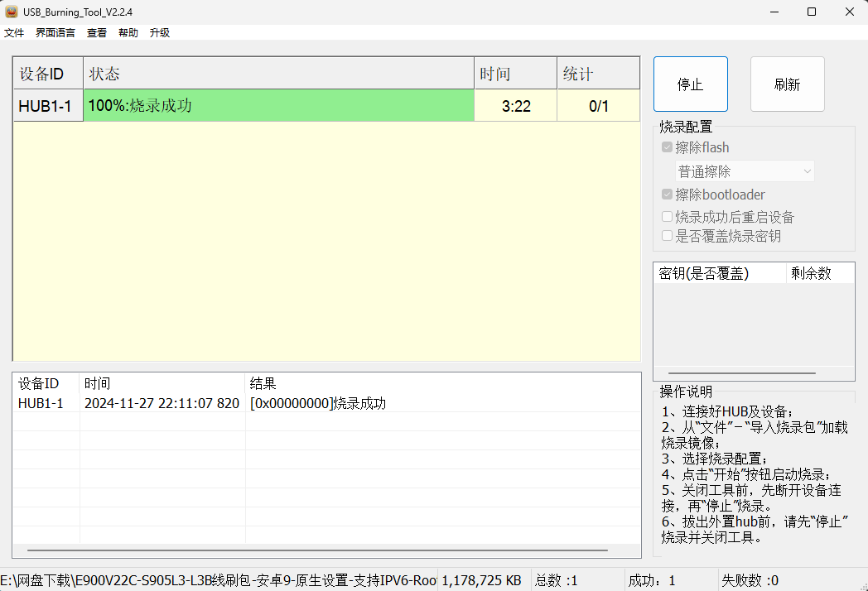
Task: Toggle the 擦除bootloader checkbox
Action: [667, 194]
